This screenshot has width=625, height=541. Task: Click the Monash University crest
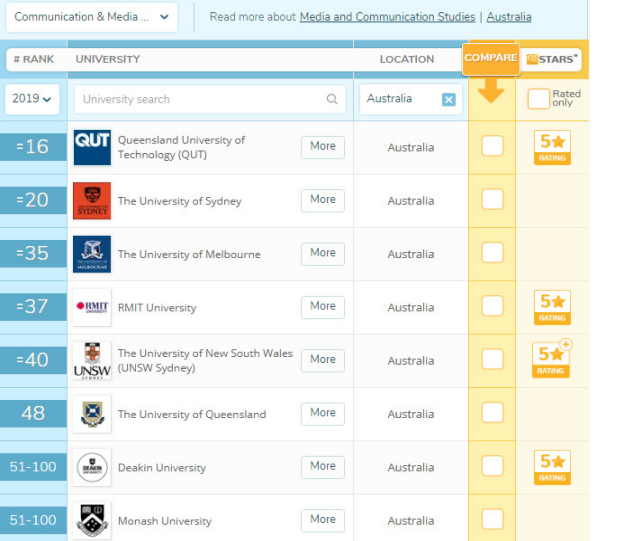pos(92,520)
